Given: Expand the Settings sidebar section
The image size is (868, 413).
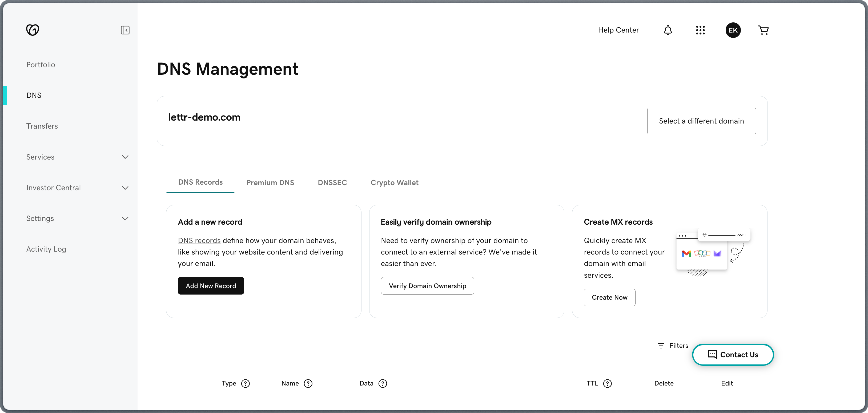Looking at the screenshot, I should coord(125,219).
